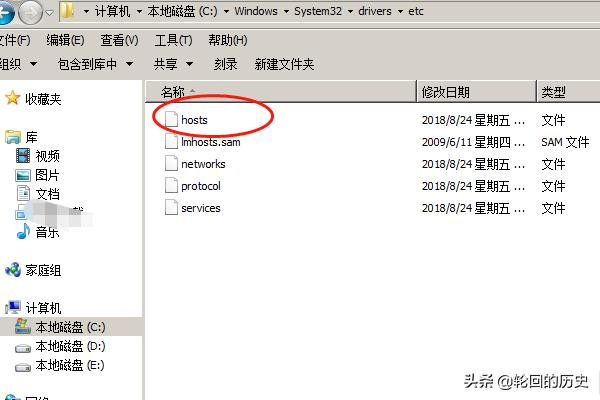This screenshot has height=400, width=600.
Task: Open the 文件(F) menu
Action: click(15, 40)
